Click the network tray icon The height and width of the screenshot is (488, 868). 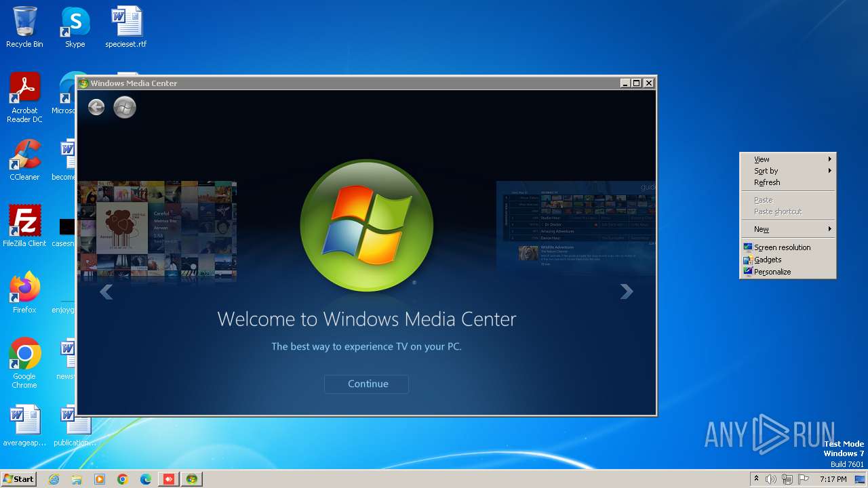click(787, 479)
